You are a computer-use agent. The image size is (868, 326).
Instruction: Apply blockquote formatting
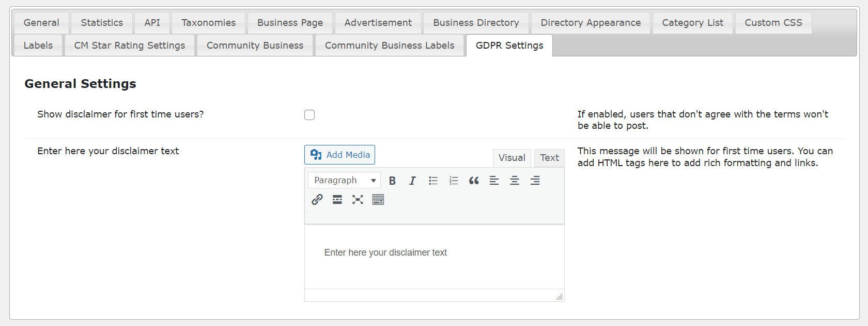point(474,181)
